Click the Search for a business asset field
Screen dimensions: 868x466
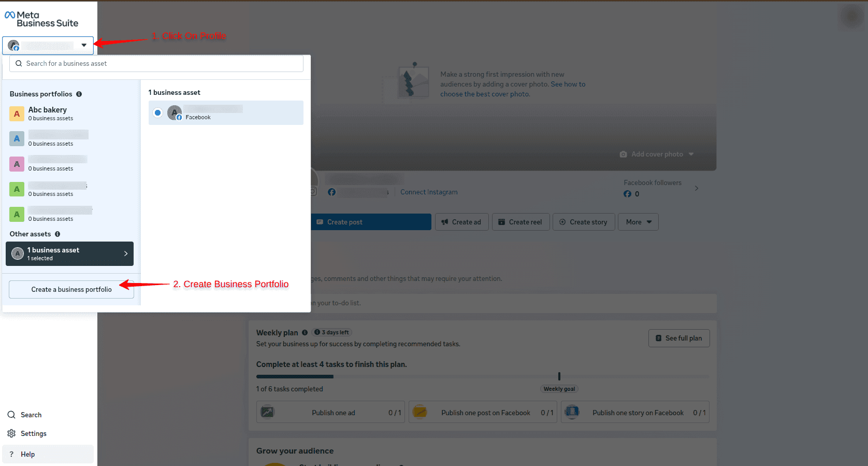156,63
